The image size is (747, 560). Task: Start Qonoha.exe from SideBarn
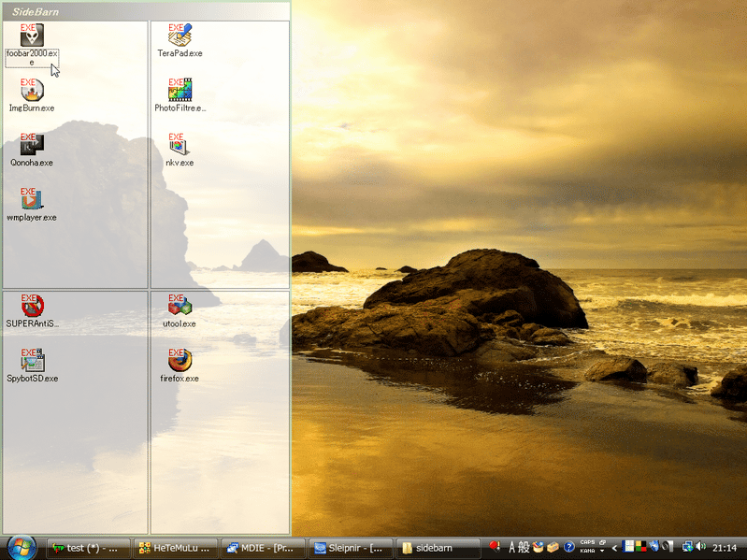pos(32,146)
